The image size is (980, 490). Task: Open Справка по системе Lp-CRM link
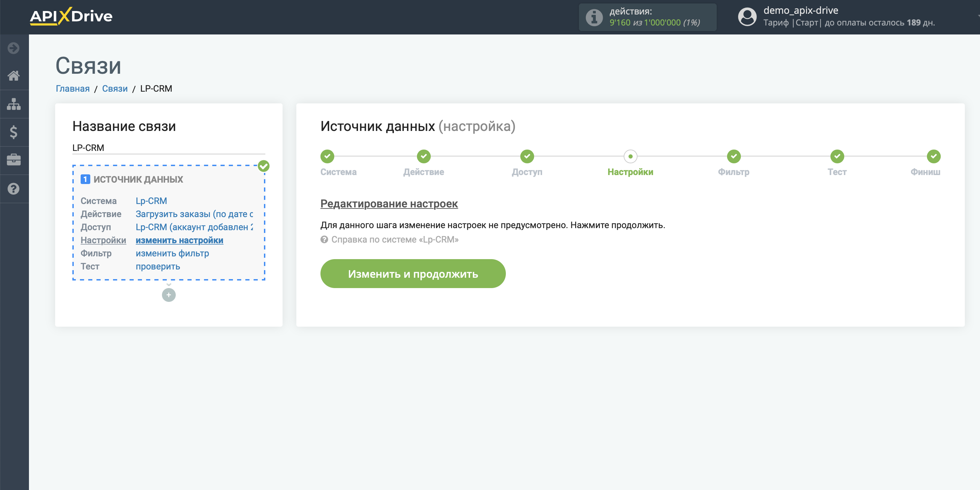pyautogui.click(x=395, y=239)
